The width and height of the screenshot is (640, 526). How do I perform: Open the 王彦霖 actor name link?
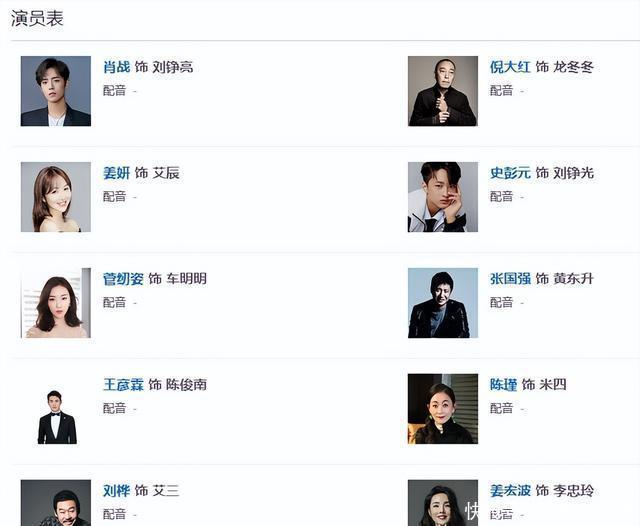pyautogui.click(x=123, y=384)
